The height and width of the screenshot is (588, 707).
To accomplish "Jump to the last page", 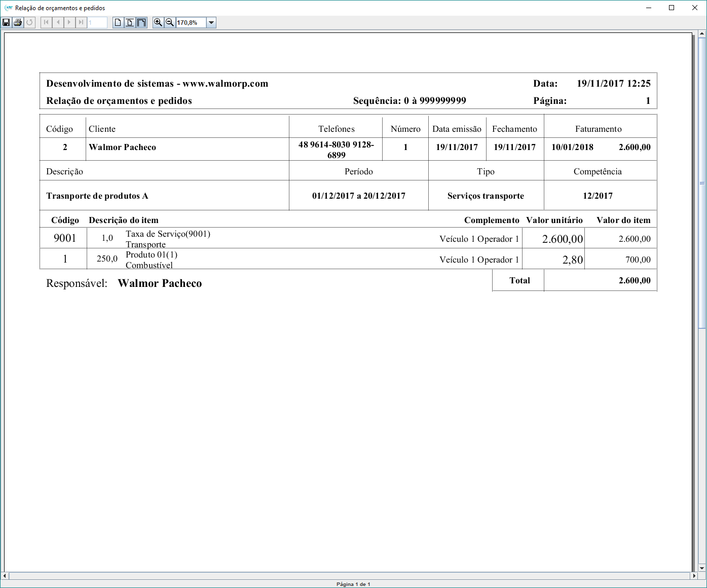I will (81, 22).
